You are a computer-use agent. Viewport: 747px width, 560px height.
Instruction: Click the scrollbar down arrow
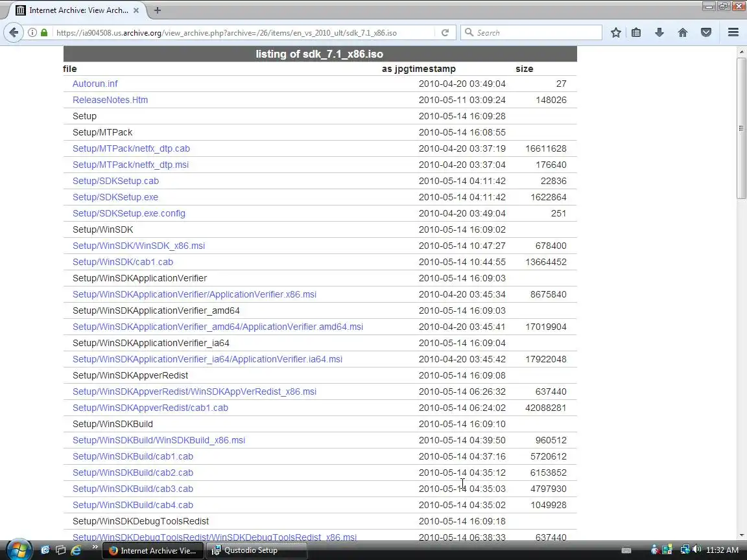coord(741,535)
